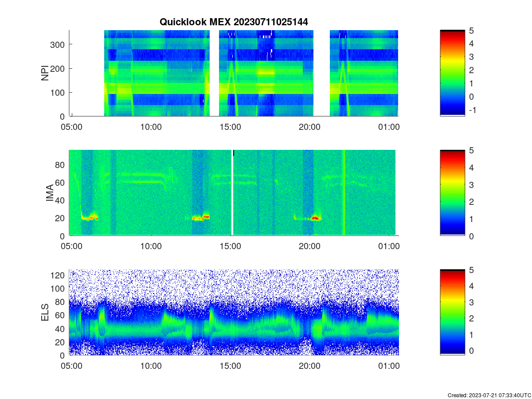The image size is (532, 399).
Task: Select the ELS y-axis label
Action: coord(45,312)
